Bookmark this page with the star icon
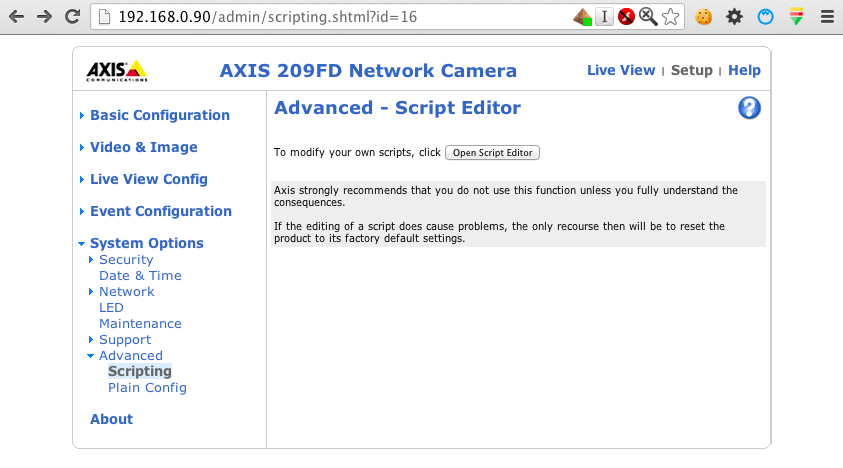This screenshot has height=468, width=843. point(670,17)
